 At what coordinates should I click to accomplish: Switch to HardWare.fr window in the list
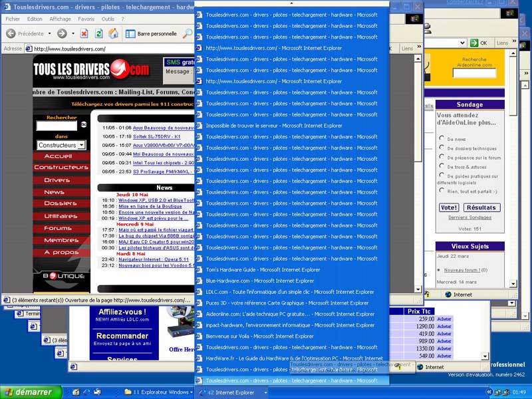pyautogui.click(x=292, y=358)
